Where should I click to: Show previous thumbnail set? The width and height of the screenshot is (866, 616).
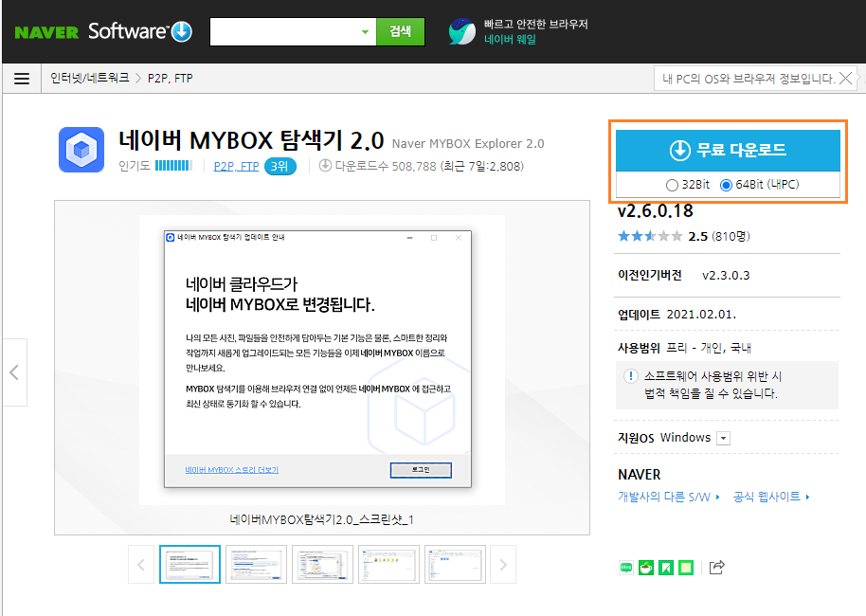point(141,565)
